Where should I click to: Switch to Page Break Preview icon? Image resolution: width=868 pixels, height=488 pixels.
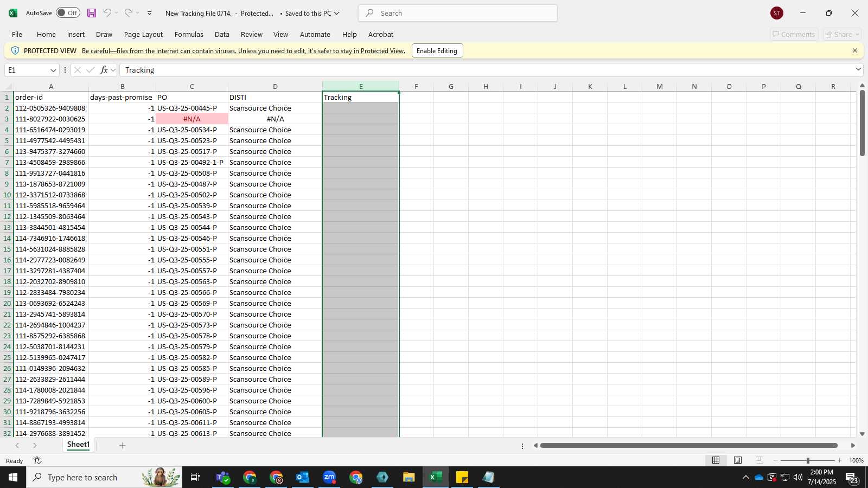pyautogui.click(x=759, y=460)
